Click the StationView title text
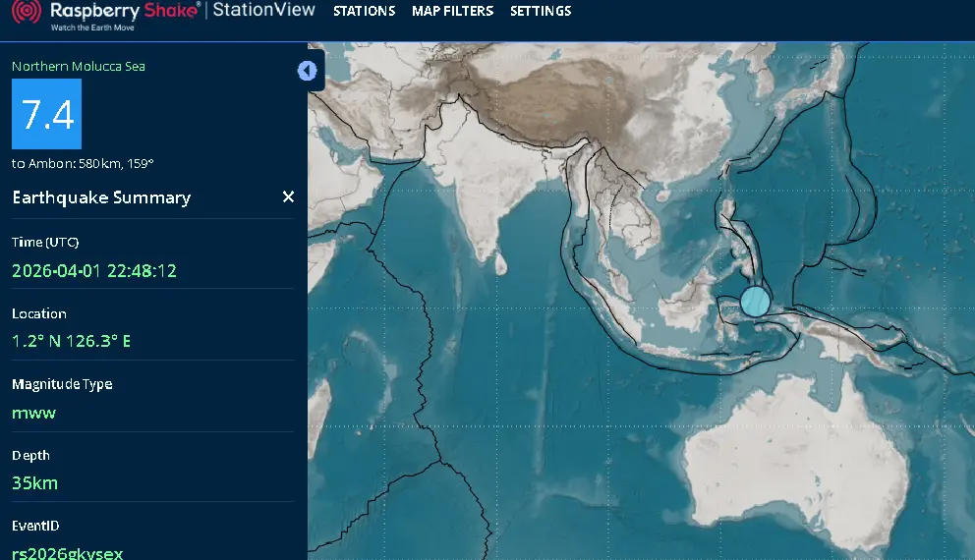The image size is (975, 560). coord(265,11)
